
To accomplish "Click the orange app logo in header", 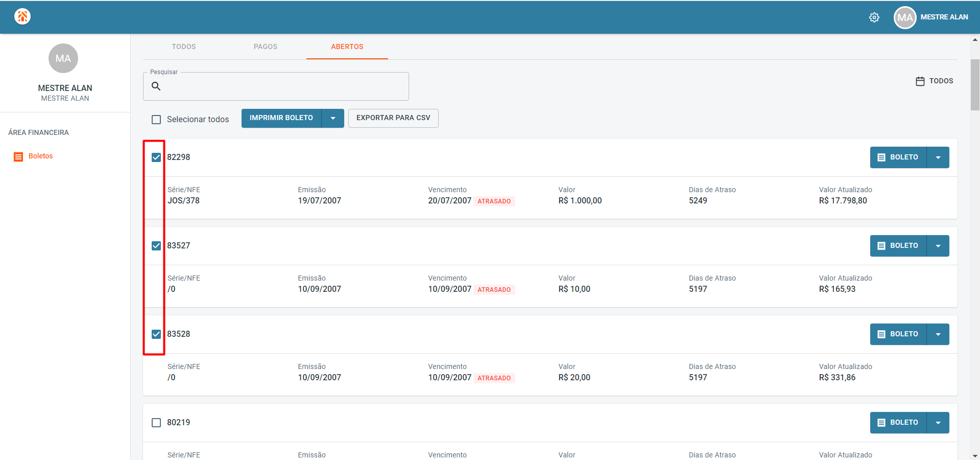I will pos(22,16).
